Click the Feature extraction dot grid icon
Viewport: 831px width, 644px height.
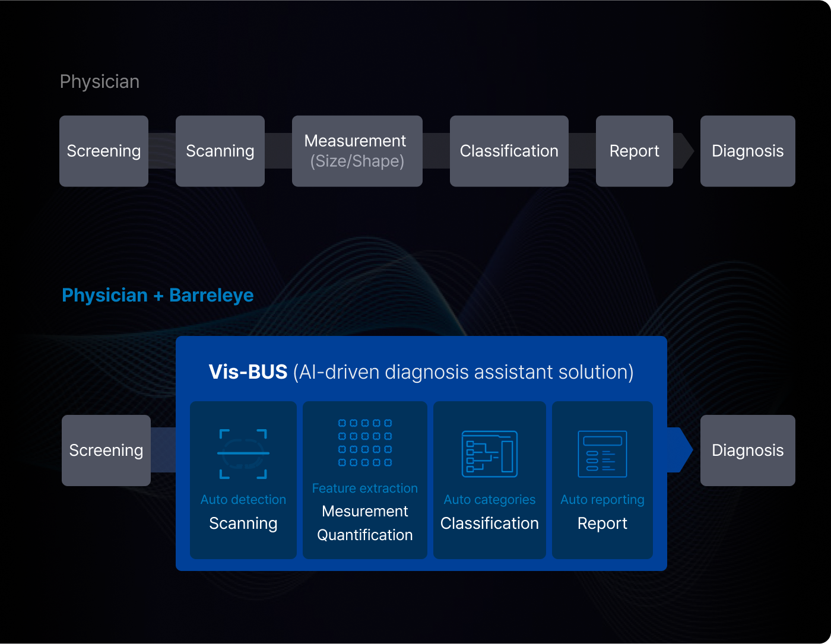click(x=365, y=443)
